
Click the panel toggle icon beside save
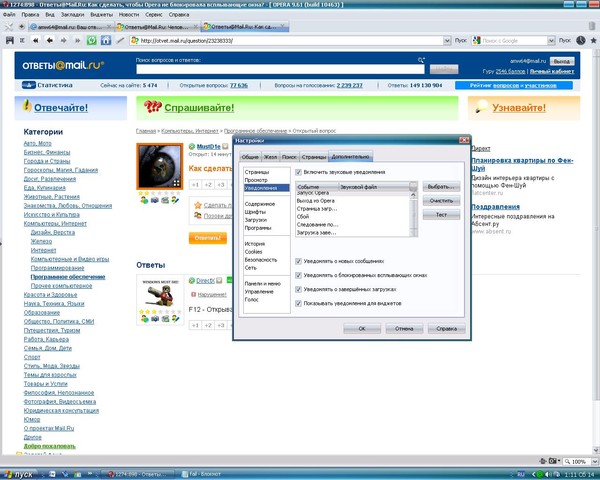coord(22,40)
